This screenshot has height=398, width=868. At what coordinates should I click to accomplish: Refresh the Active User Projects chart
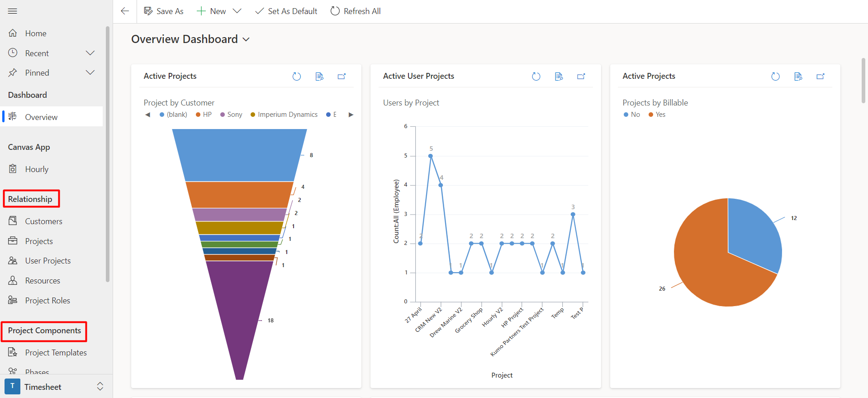536,77
